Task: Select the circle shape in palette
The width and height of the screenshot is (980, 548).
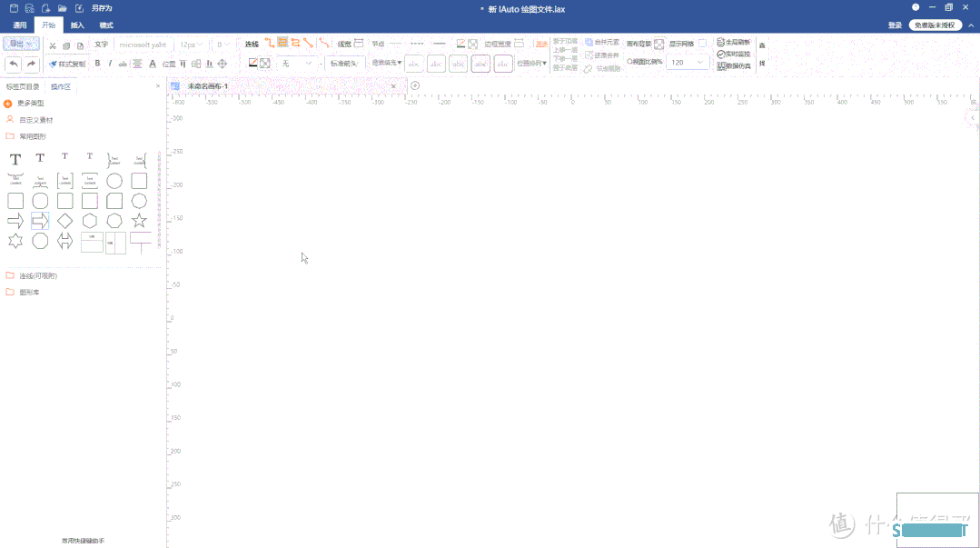Action: [x=114, y=181]
